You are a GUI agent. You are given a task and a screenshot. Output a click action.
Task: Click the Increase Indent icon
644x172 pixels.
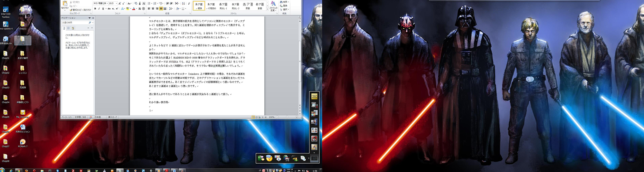(x=171, y=3)
